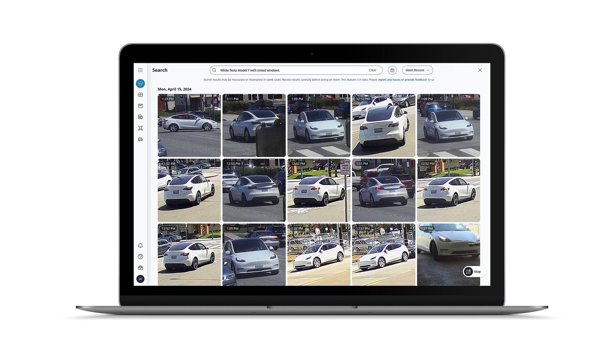Open the VI user avatar menu
The width and height of the screenshot is (594, 364).
pos(140,279)
